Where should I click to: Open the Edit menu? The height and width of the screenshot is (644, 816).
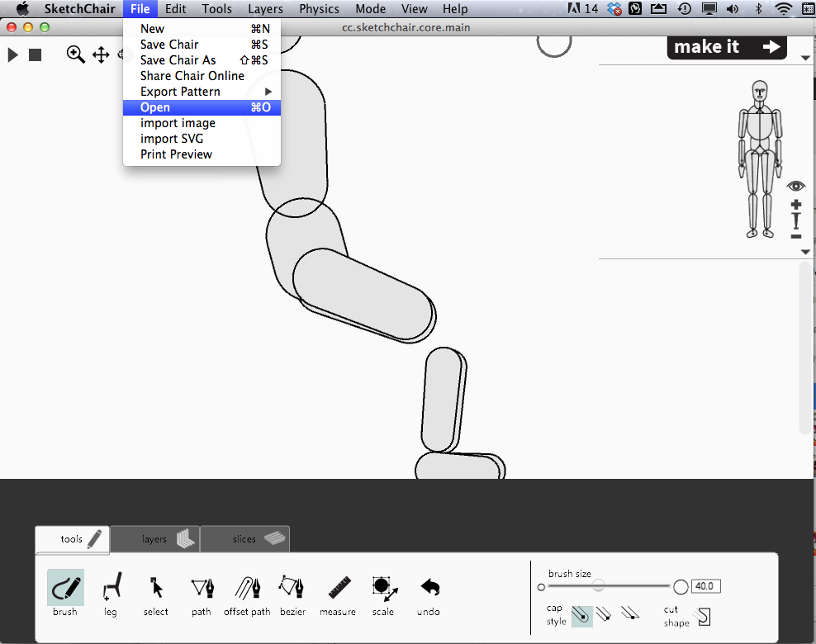click(175, 9)
